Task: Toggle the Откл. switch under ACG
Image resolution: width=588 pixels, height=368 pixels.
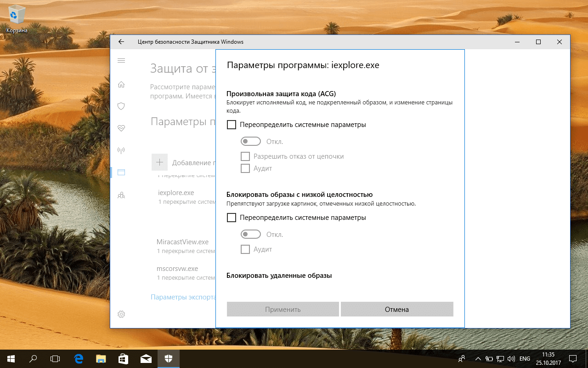Action: [x=251, y=141]
